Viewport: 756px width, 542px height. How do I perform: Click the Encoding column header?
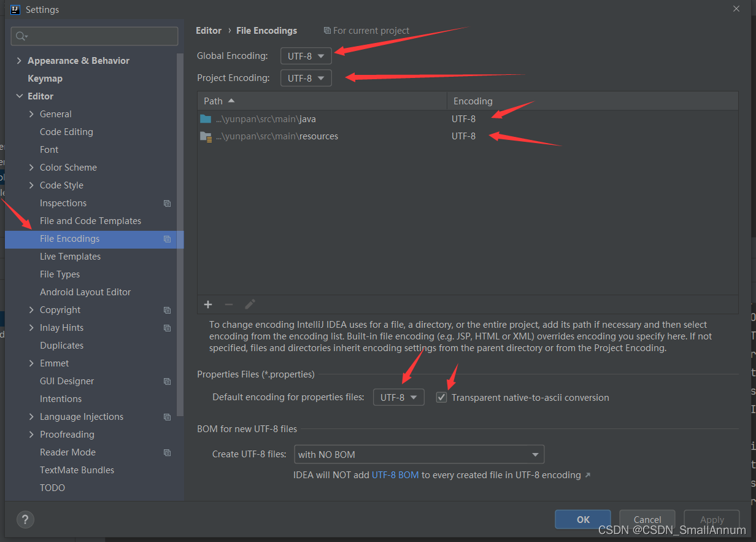pyautogui.click(x=593, y=101)
